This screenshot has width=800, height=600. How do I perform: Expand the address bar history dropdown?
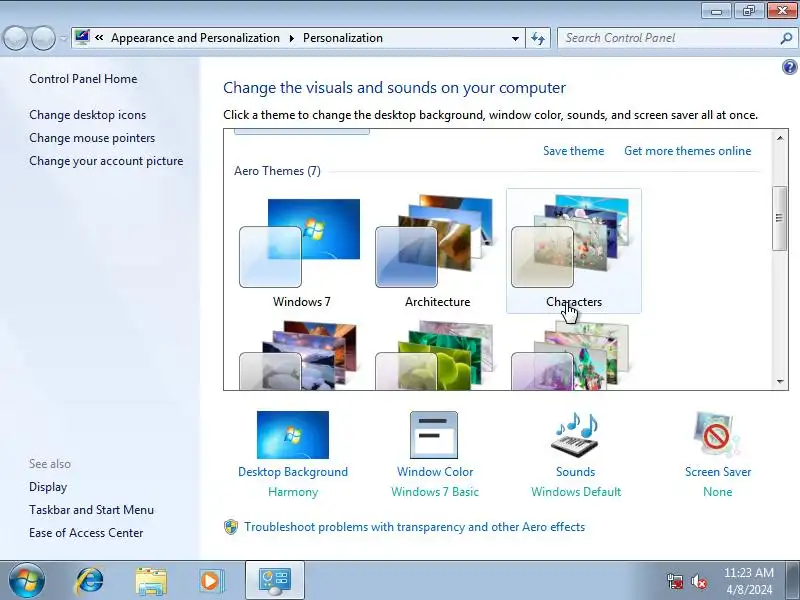[x=515, y=38]
